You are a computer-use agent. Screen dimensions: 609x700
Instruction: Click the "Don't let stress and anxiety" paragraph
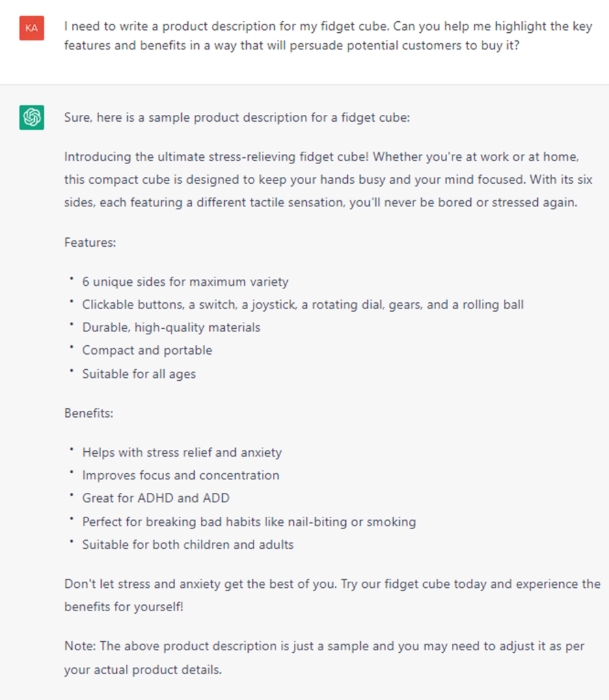(332, 584)
